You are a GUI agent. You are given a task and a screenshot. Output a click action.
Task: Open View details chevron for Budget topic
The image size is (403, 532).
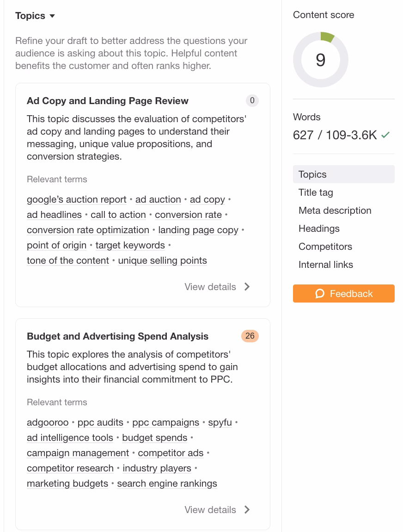pyautogui.click(x=247, y=510)
